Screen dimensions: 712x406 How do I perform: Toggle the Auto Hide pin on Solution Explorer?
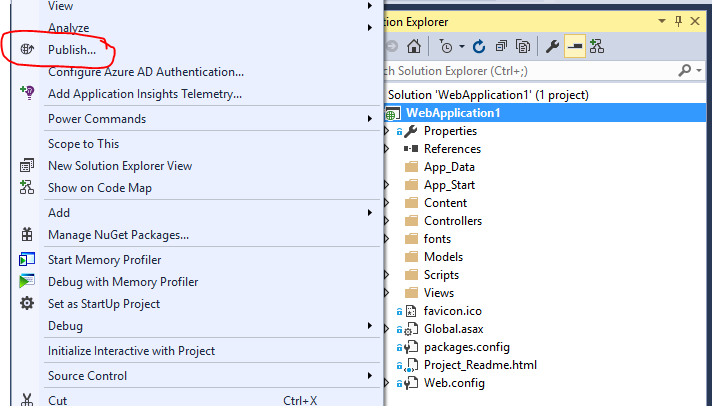click(679, 20)
